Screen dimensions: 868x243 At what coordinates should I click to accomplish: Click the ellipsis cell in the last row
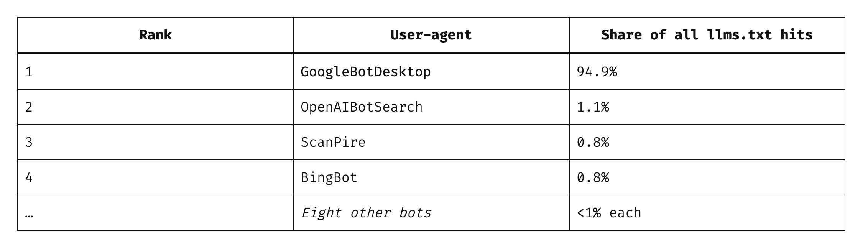pos(29,214)
